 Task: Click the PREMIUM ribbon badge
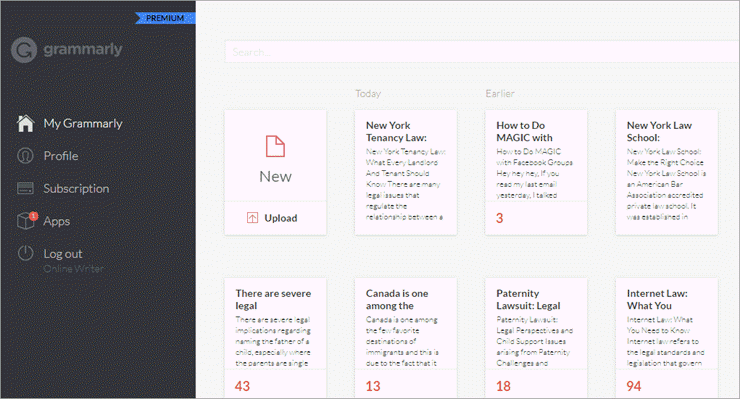click(x=165, y=18)
